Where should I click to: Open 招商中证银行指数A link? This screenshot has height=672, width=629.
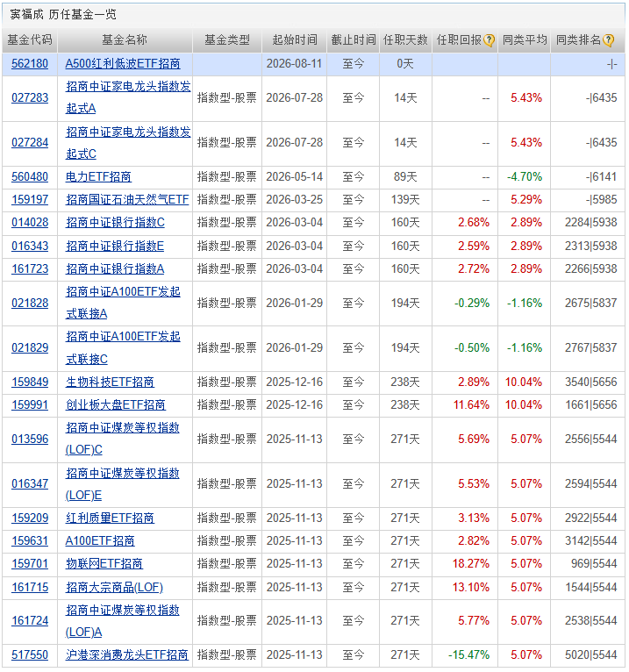(x=114, y=269)
